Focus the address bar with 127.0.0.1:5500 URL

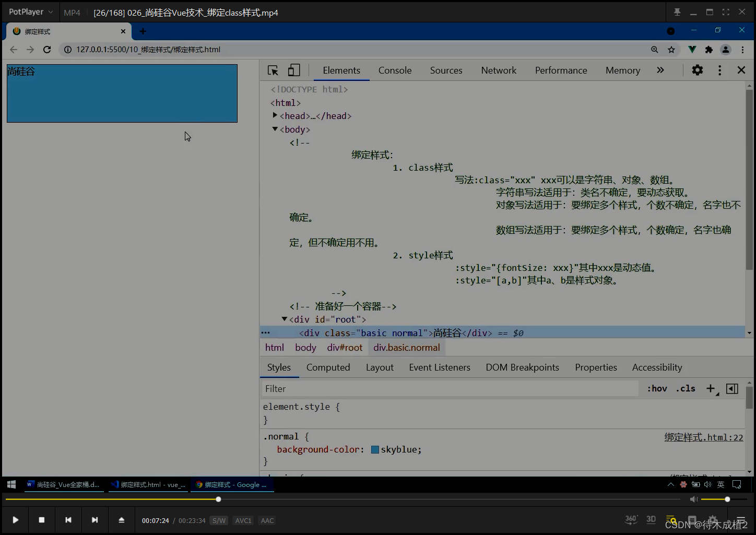pos(352,50)
